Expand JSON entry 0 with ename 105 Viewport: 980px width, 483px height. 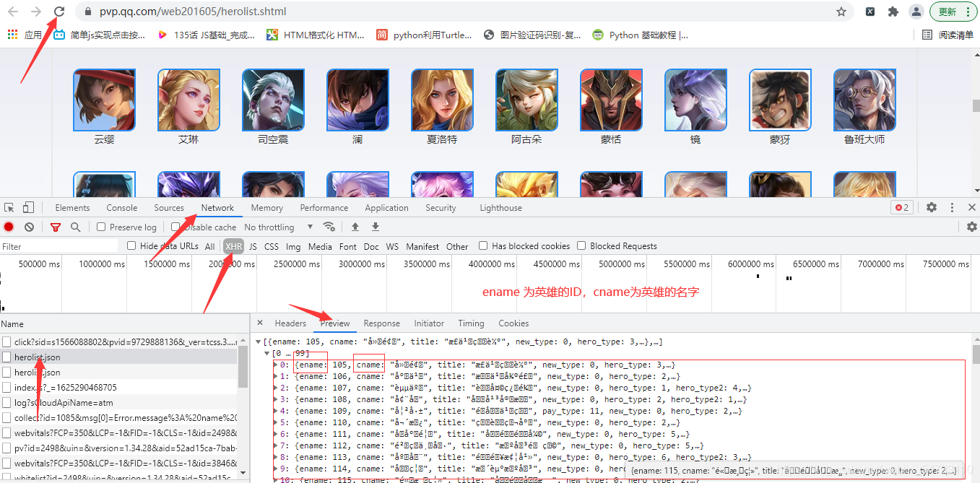point(275,365)
